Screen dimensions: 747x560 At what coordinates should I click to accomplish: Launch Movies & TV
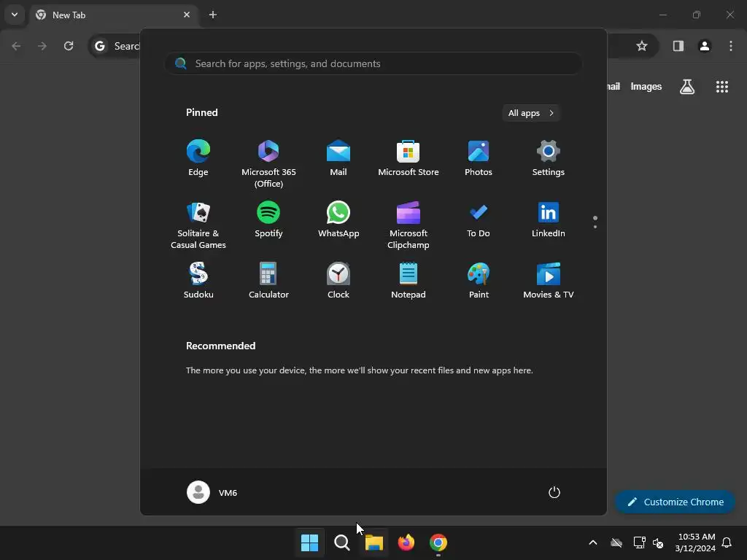tap(549, 281)
